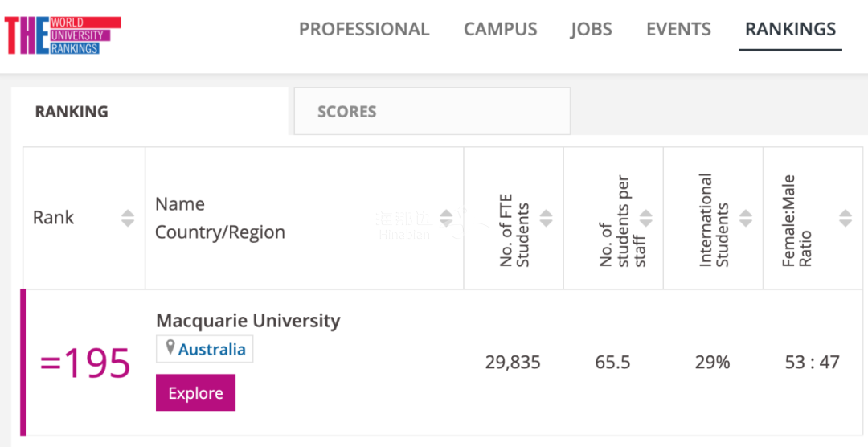The height and width of the screenshot is (447, 868).
Task: Open the CAMPUS menu item
Action: tap(500, 30)
